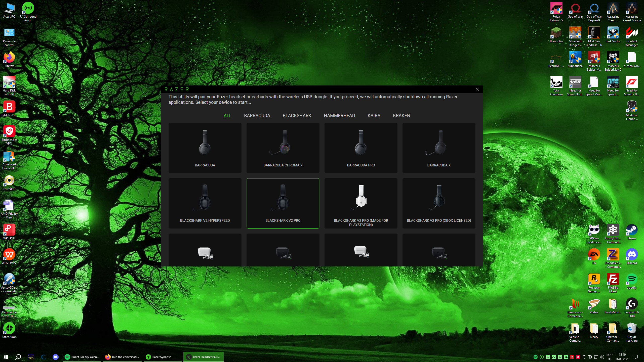The image size is (644, 362).
Task: Switch to Bullet For My Valentine Spotify task
Action: click(x=82, y=357)
